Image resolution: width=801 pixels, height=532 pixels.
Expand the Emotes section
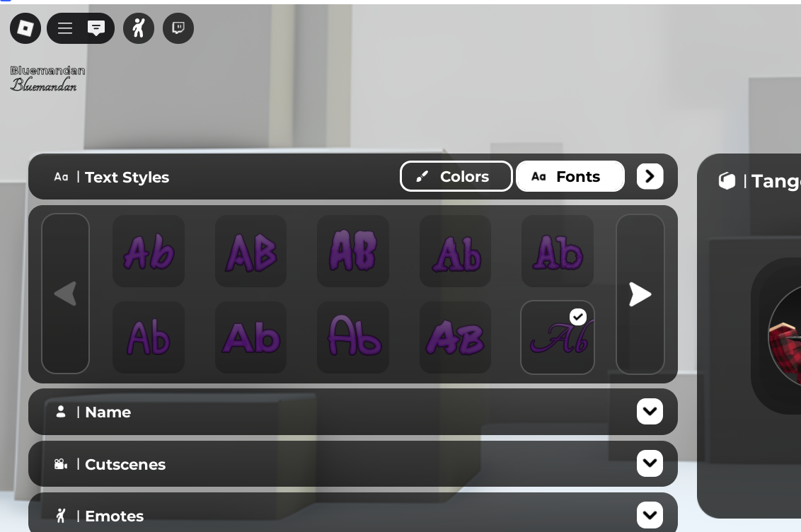(x=650, y=515)
